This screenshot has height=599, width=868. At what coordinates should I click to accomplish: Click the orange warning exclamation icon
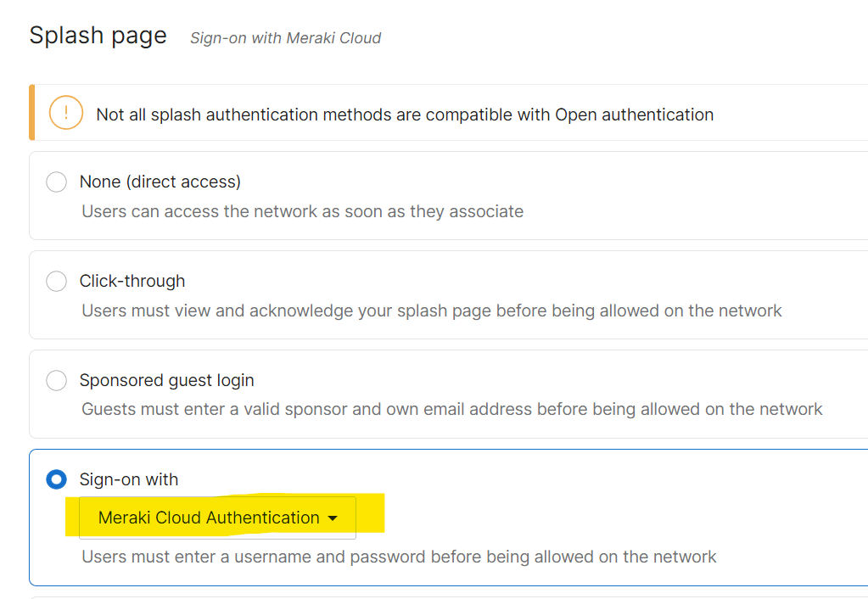[66, 113]
